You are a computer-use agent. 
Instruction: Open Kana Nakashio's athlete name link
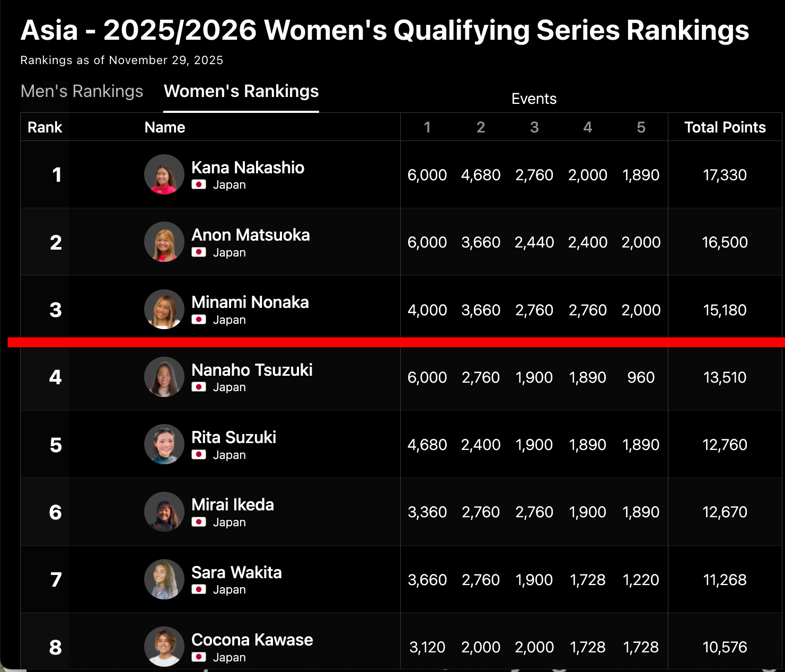(248, 167)
